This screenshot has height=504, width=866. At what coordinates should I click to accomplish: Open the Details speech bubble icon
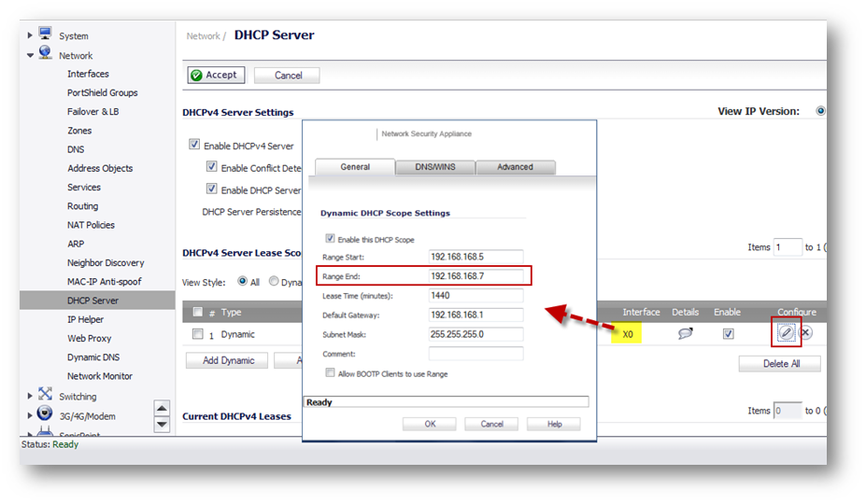click(x=686, y=333)
